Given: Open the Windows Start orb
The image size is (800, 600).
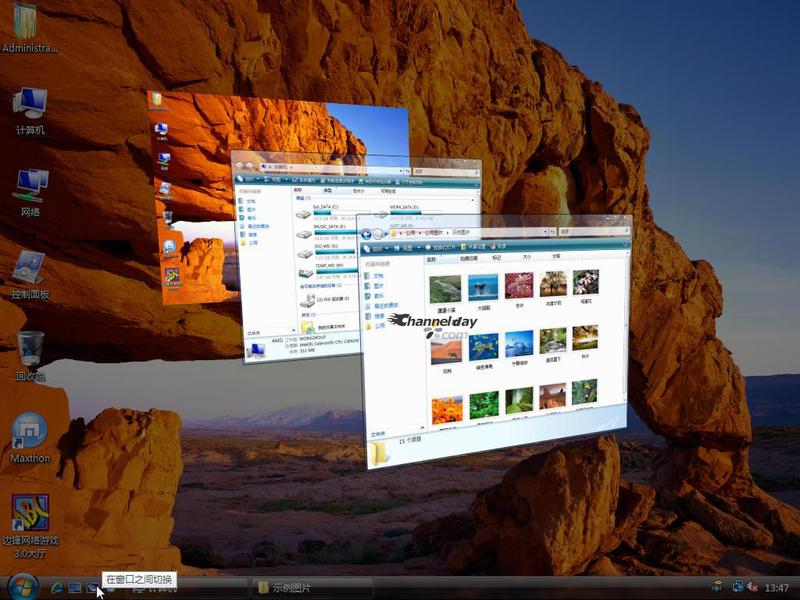Looking at the screenshot, I should (x=23, y=587).
